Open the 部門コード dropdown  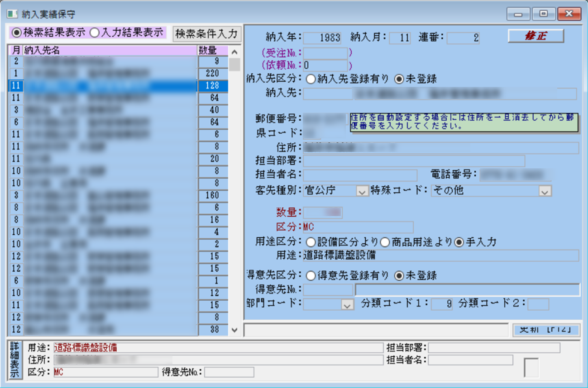[x=347, y=305]
